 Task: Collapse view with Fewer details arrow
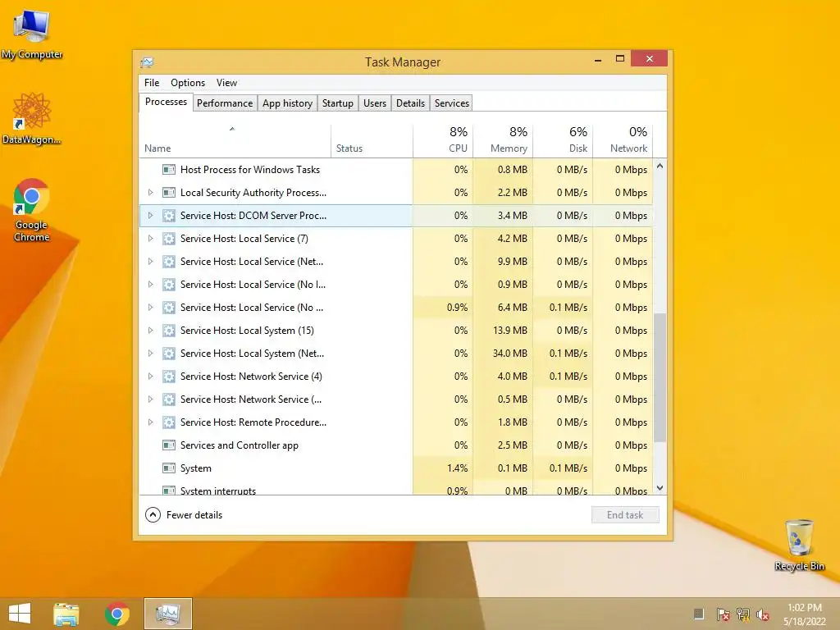point(153,515)
